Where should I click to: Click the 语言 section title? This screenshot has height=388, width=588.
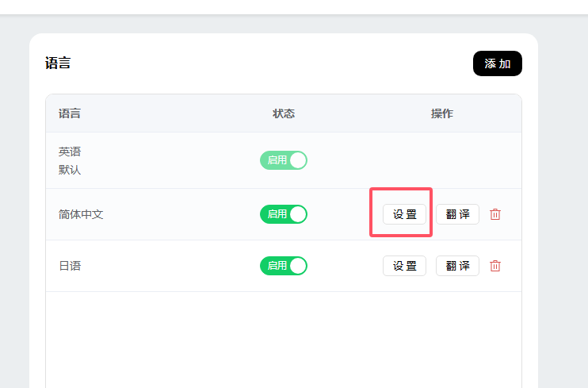pyautogui.click(x=58, y=63)
